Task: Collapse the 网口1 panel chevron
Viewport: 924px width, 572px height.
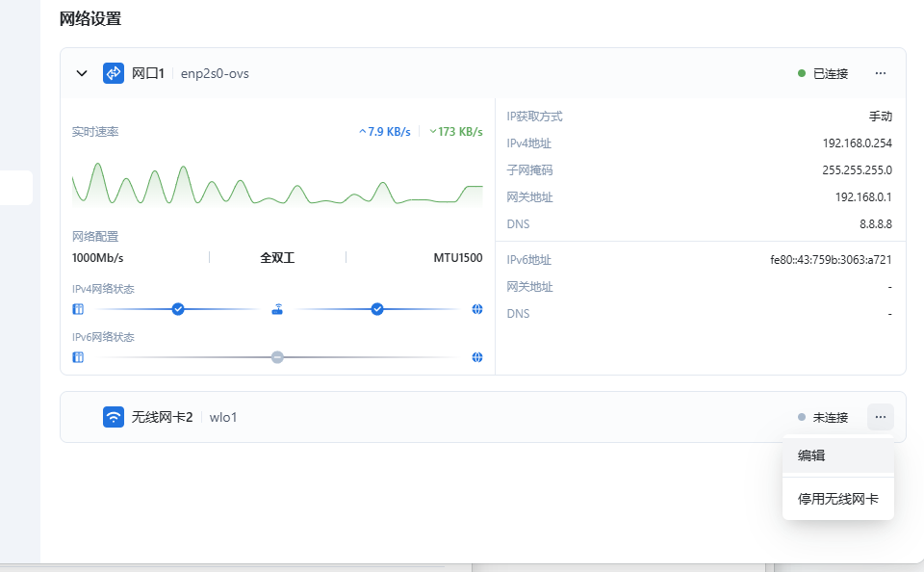Action: tap(82, 73)
